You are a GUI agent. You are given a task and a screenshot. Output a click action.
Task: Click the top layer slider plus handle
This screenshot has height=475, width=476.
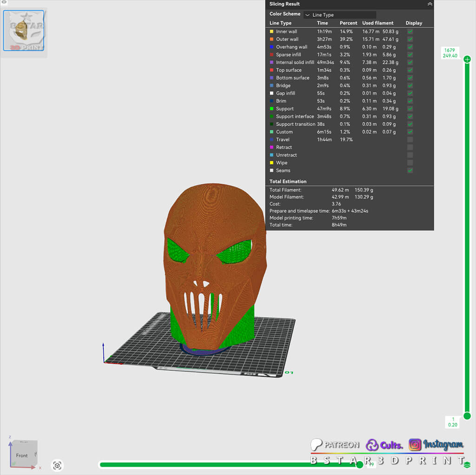(467, 59)
